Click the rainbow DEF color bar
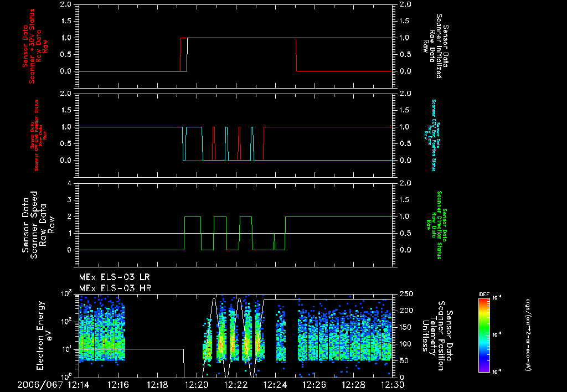Screen dimensions: 567x392 point(484,335)
